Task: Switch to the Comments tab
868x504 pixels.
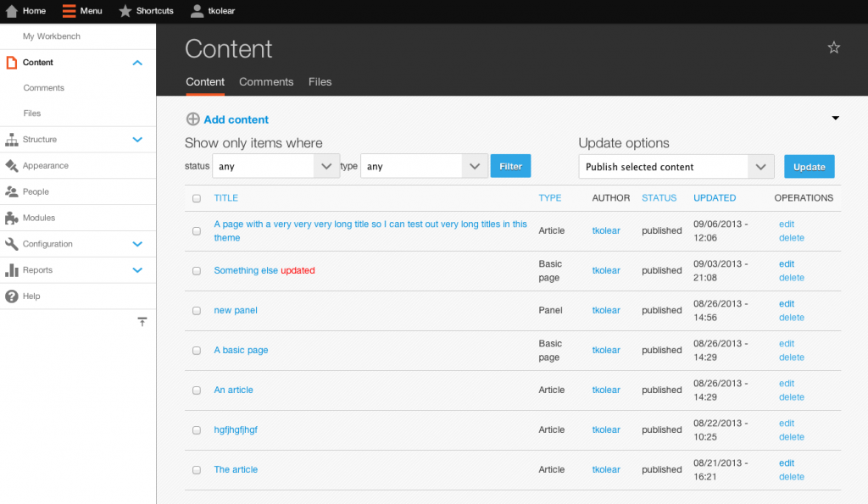Action: pyautogui.click(x=266, y=82)
